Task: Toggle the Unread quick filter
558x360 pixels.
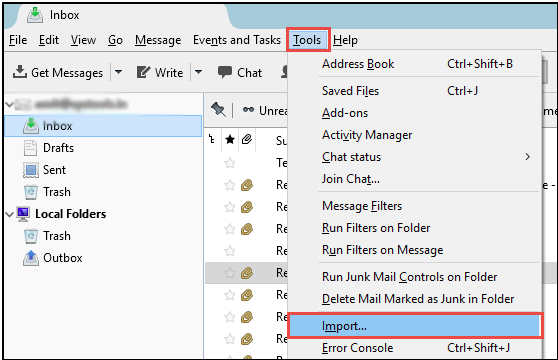Action: 265,111
